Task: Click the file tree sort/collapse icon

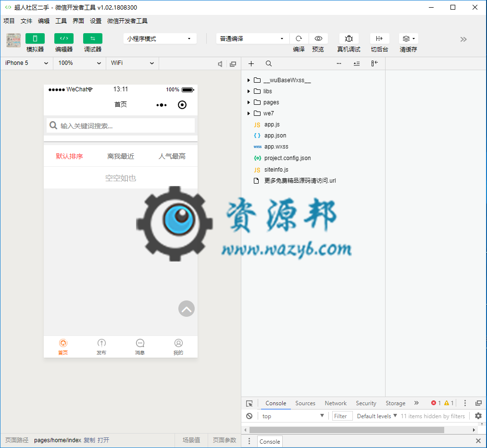Action: pyautogui.click(x=357, y=63)
